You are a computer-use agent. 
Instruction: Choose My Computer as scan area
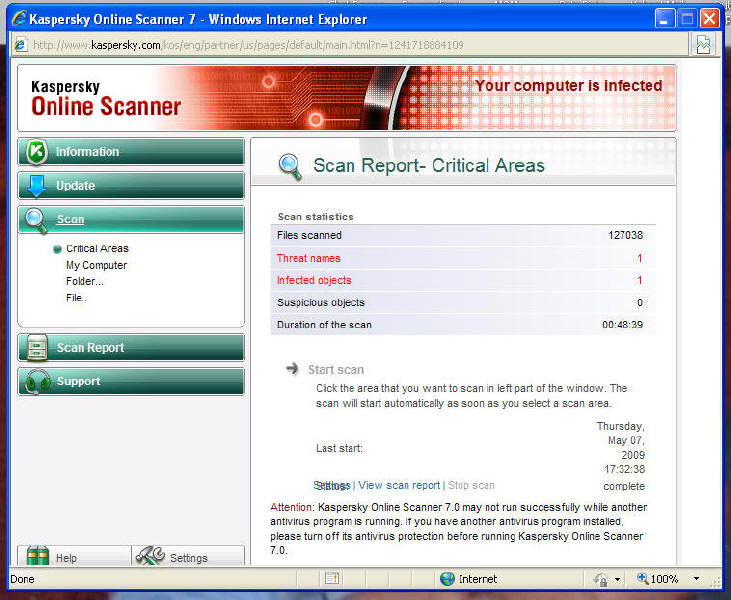click(x=96, y=266)
